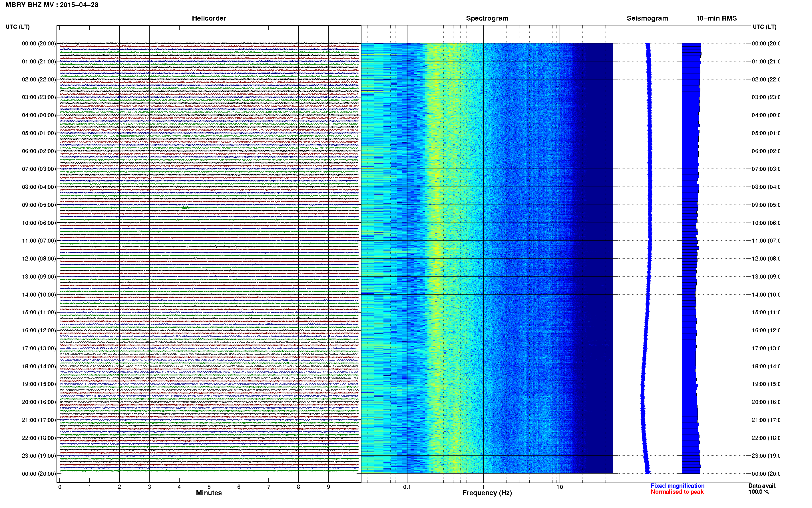Image resolution: width=812 pixels, height=508 pixels.
Task: Select the Spectrogram panel heading
Action: pyautogui.click(x=487, y=19)
